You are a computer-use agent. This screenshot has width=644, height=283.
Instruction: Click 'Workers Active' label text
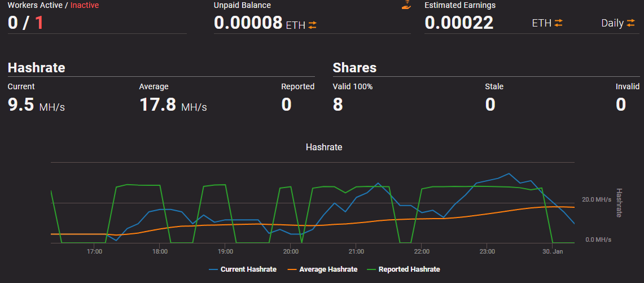tap(35, 5)
